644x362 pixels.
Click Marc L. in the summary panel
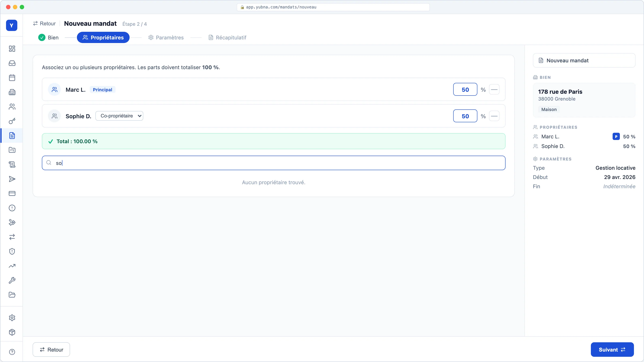click(550, 137)
